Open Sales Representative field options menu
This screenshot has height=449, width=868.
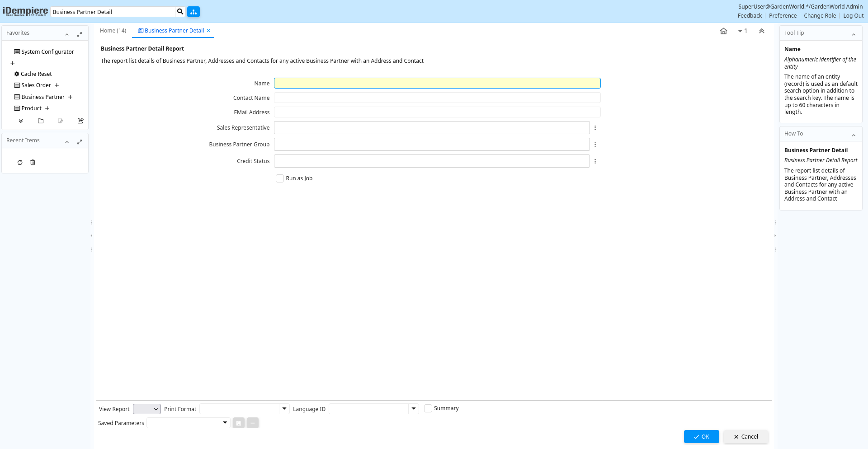point(595,128)
